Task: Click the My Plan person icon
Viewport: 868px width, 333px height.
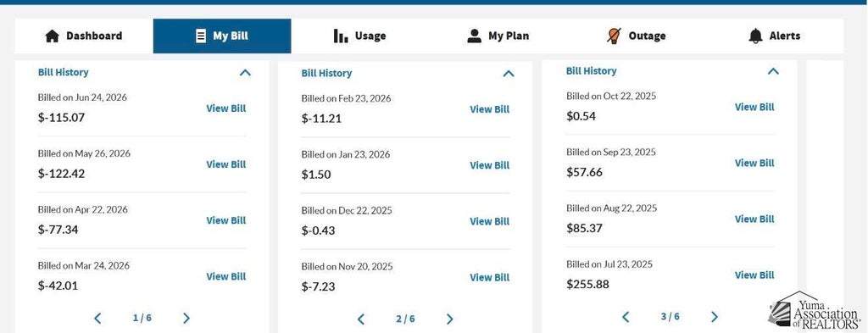Action: coord(475,36)
